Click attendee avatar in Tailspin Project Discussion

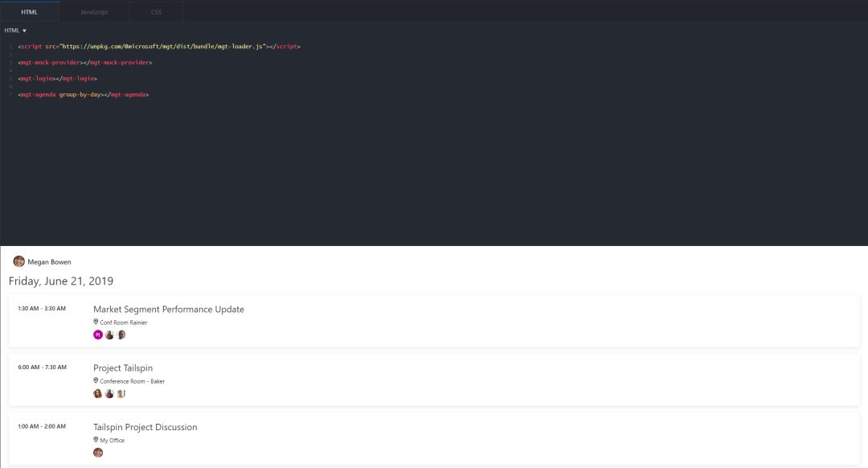[98, 453]
